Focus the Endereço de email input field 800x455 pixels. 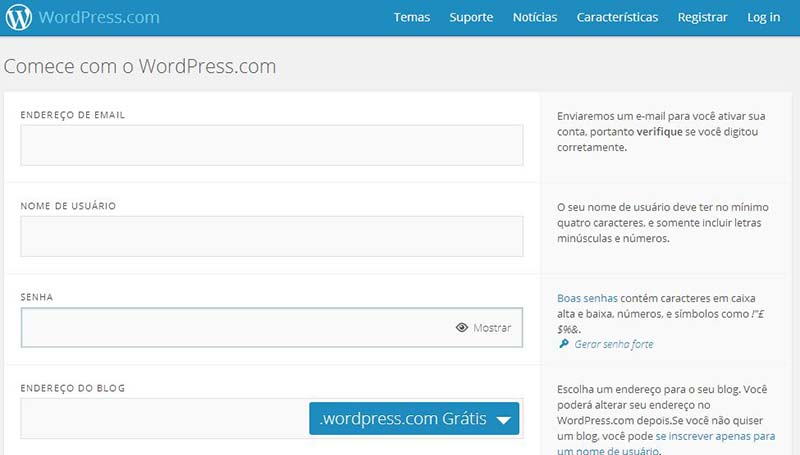tap(272, 145)
